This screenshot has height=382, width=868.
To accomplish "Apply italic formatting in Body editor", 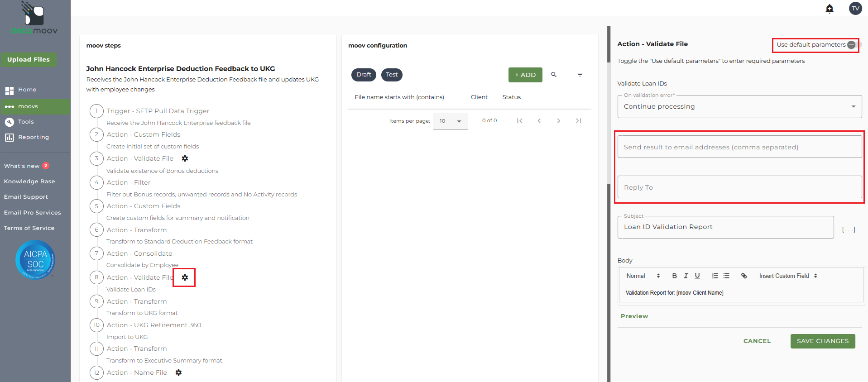I will (x=686, y=276).
